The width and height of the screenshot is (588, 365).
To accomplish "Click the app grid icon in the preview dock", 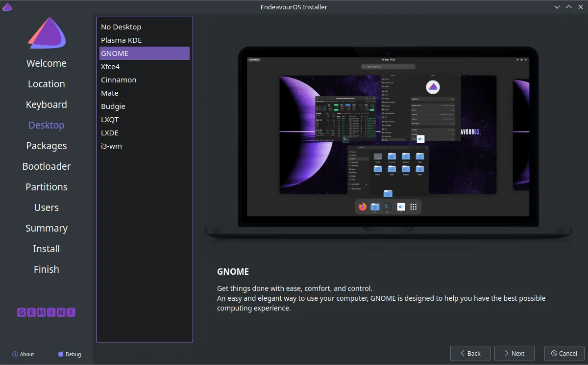I will (414, 207).
